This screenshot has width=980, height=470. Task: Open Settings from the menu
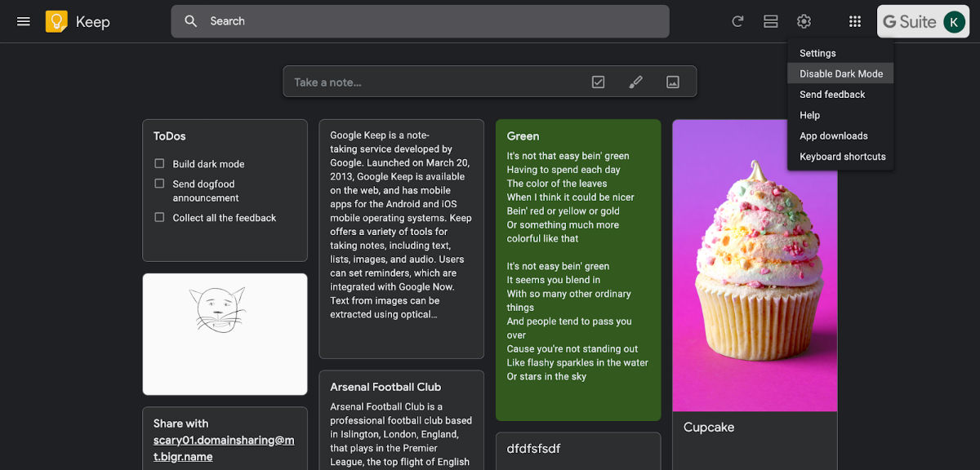coord(817,53)
